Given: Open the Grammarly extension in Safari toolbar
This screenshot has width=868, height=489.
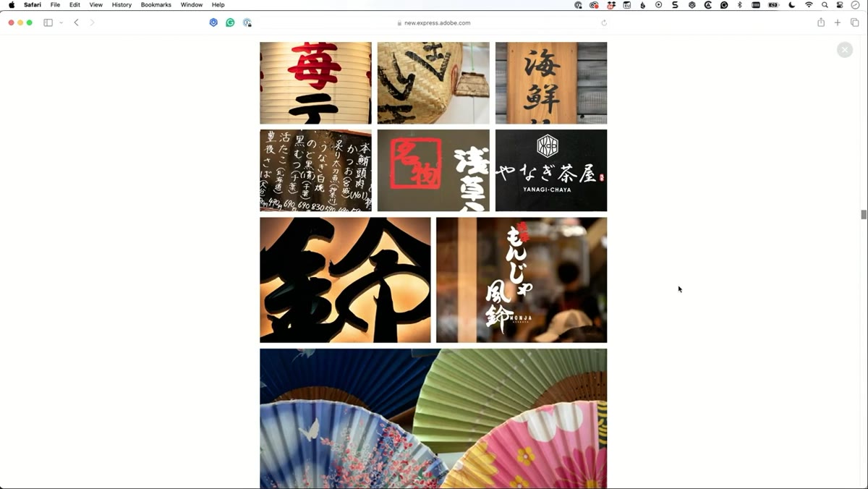Looking at the screenshot, I should pyautogui.click(x=230, y=22).
